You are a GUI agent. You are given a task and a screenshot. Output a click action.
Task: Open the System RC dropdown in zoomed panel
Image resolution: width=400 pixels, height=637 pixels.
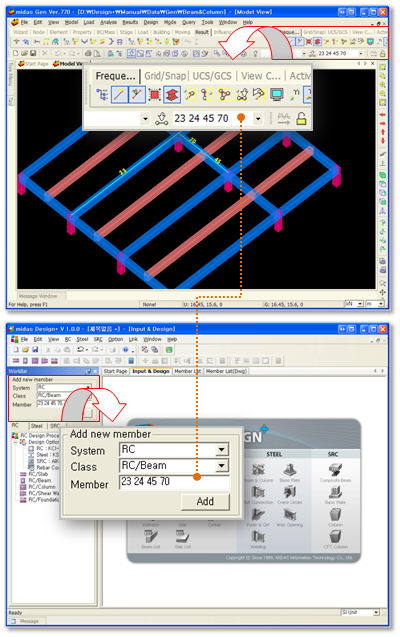(221, 450)
